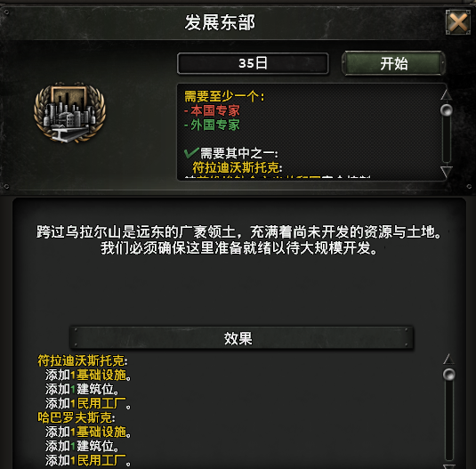Click the effects scrollbar knob
476x469 pixels.
(x=448, y=375)
